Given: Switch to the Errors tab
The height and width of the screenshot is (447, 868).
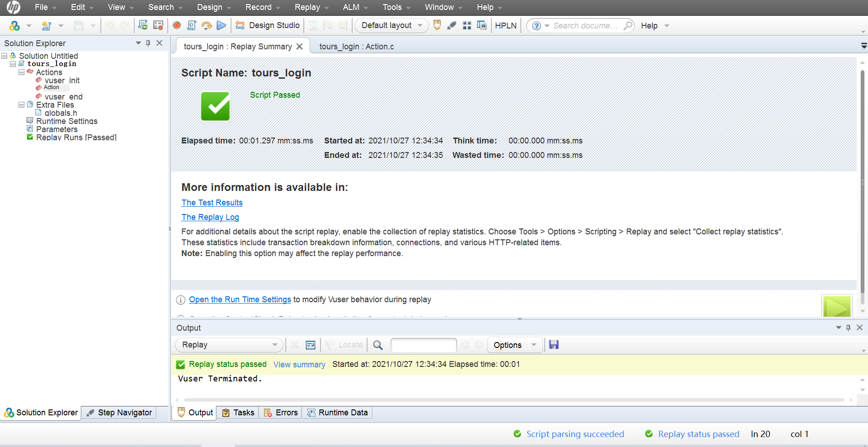Looking at the screenshot, I should click(281, 412).
